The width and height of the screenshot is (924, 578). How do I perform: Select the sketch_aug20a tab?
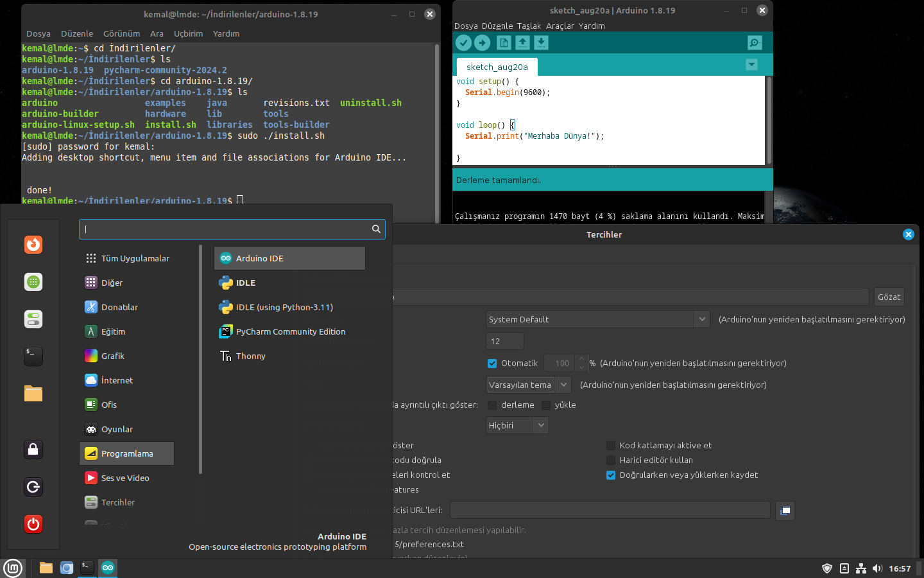(497, 67)
